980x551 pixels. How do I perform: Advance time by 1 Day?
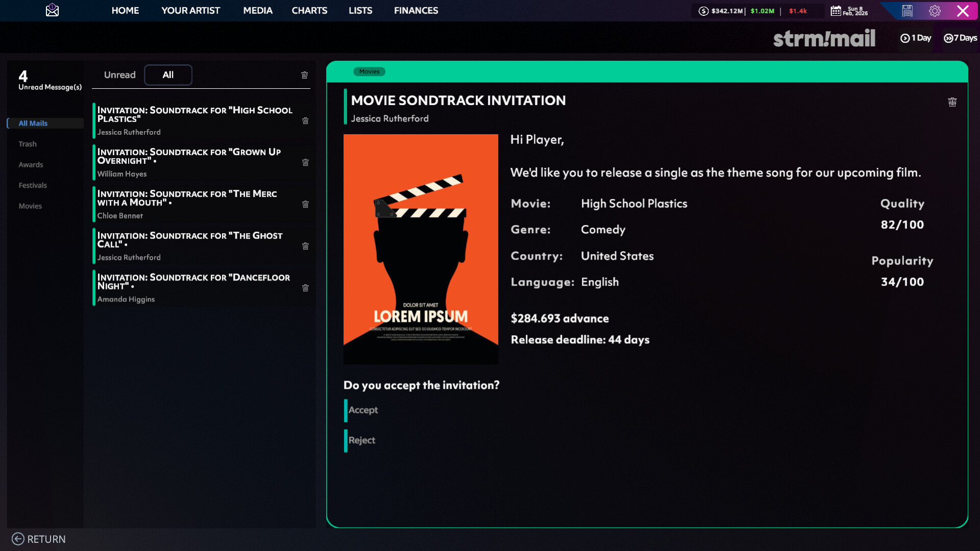pyautogui.click(x=916, y=38)
